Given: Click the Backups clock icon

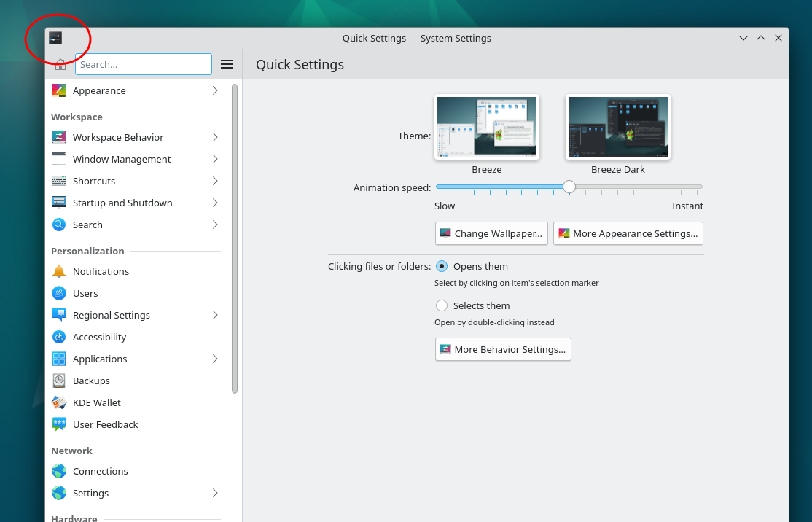Looking at the screenshot, I should point(59,381).
